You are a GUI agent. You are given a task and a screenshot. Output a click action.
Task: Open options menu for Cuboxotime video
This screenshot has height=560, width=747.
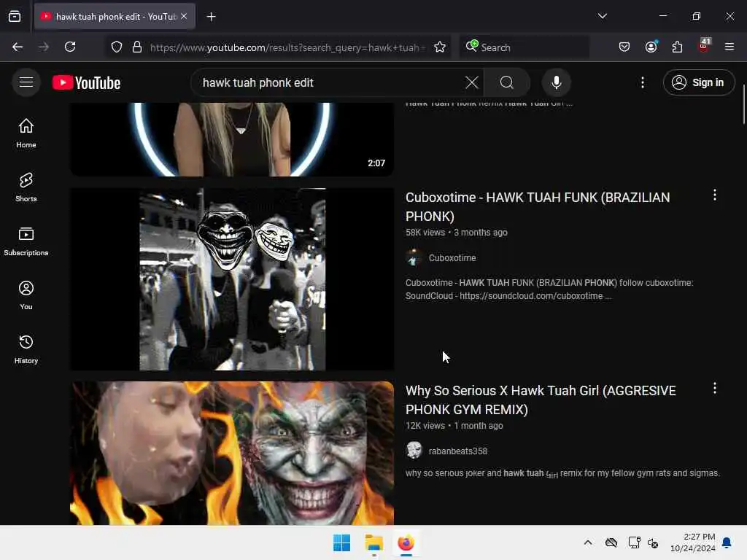[x=714, y=195]
